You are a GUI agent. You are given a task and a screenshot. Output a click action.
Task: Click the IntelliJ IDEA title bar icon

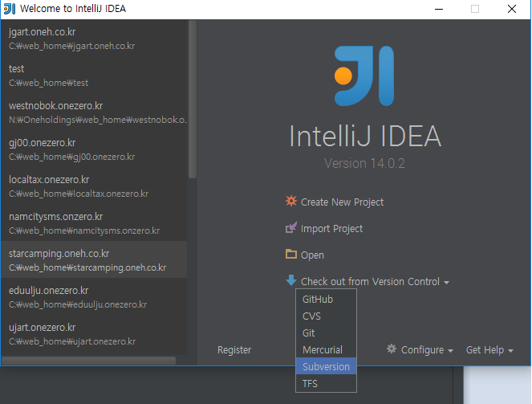[x=10, y=9]
